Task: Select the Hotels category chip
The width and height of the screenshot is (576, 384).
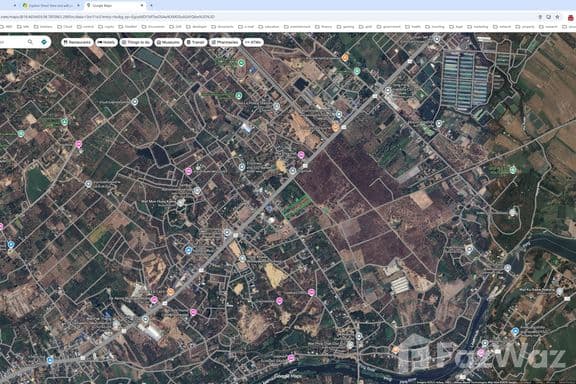Action: [x=107, y=42]
